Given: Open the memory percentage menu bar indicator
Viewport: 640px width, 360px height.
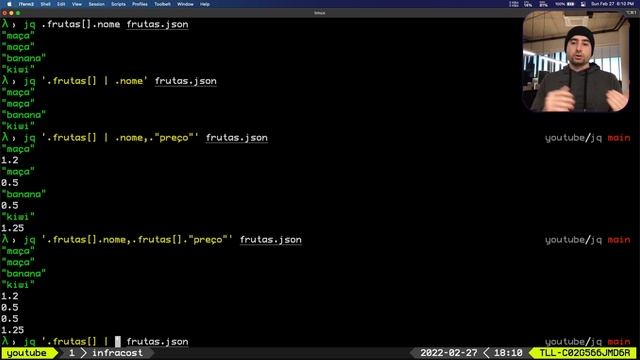Looking at the screenshot, I should pos(543,4).
